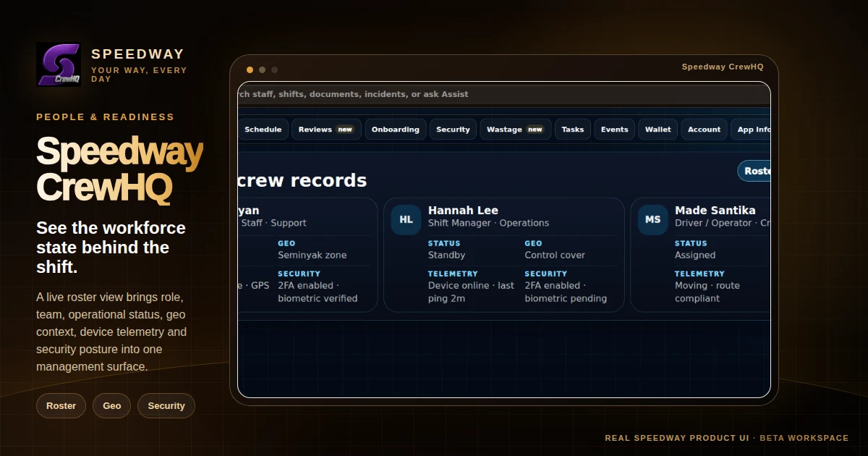Click the Hannah Lee name
This screenshot has height=456, width=868.
463,211
